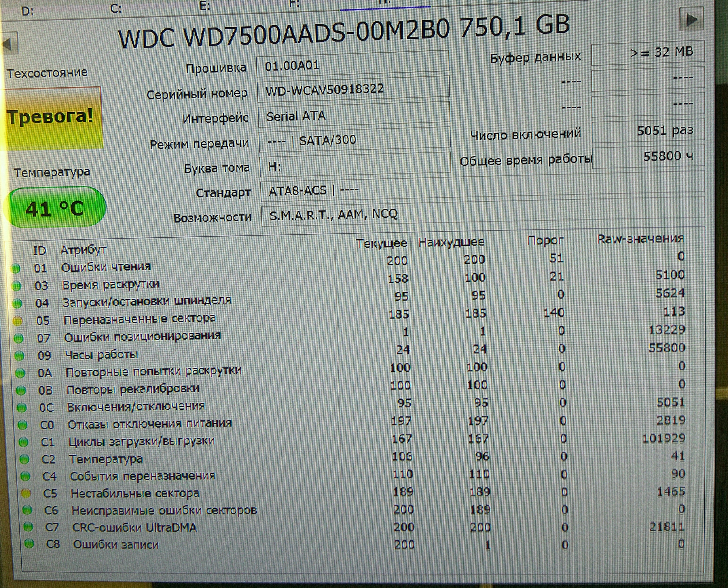Switch to drive D: tab

27,11
